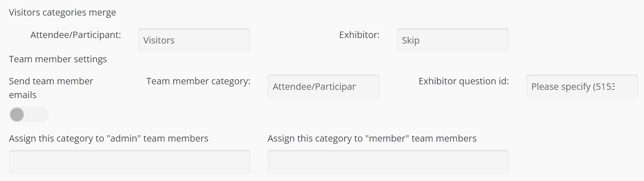Click the "Team member category:" label

pos(198,81)
